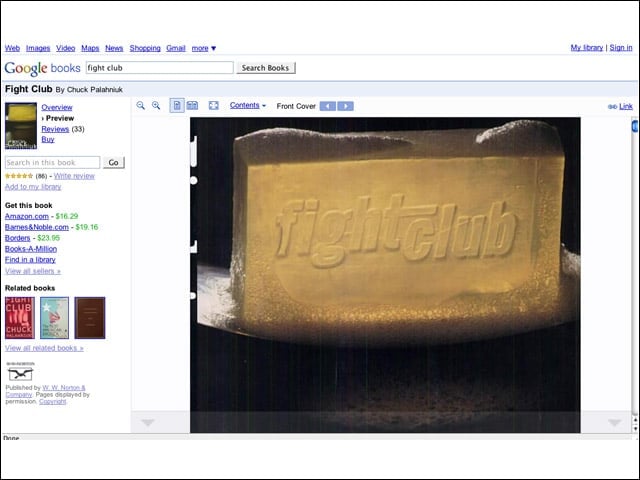Viewport: 640px width, 480px height.
Task: Open Web in top navigation
Action: click(12, 48)
